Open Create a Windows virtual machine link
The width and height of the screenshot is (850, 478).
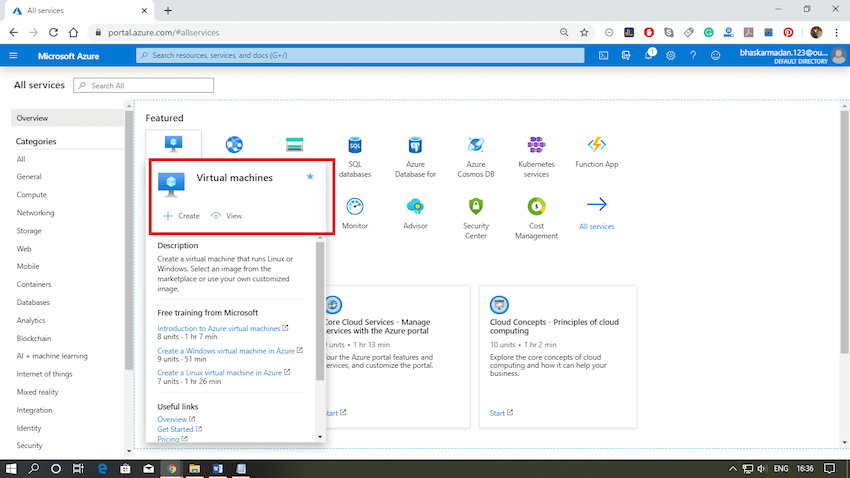tap(226, 351)
